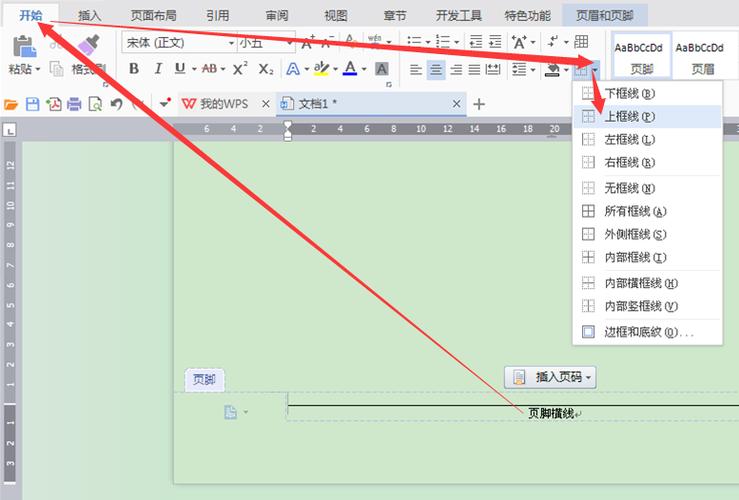Click the Undo arrow
The height and width of the screenshot is (500, 739).
pos(116,104)
